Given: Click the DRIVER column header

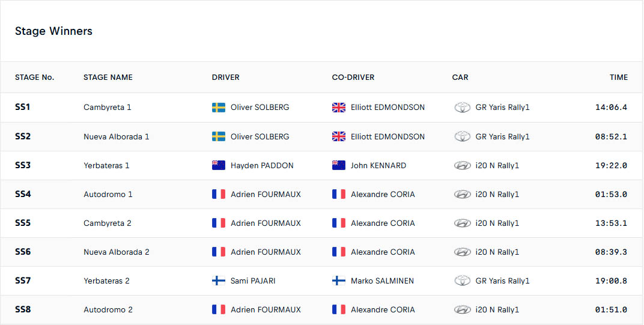Looking at the screenshot, I should tap(225, 77).
